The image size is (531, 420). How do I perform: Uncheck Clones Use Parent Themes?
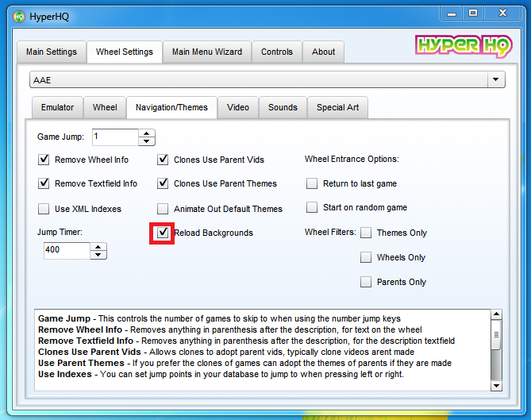click(163, 183)
